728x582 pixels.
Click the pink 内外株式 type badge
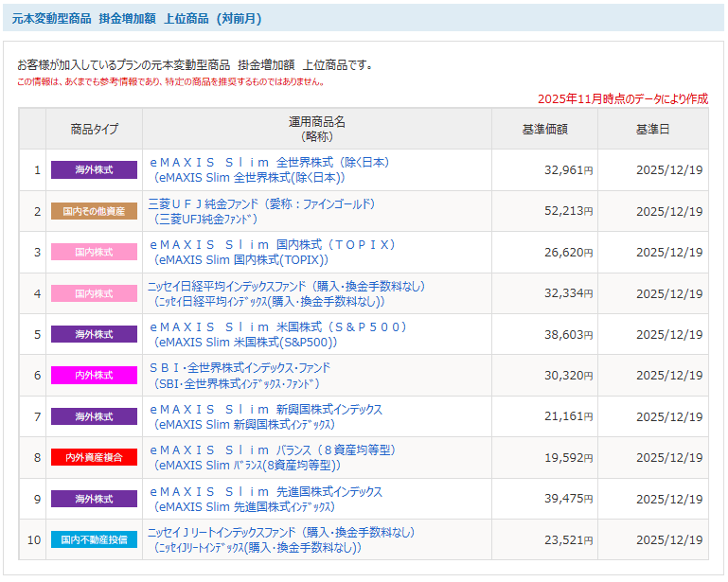click(94, 376)
